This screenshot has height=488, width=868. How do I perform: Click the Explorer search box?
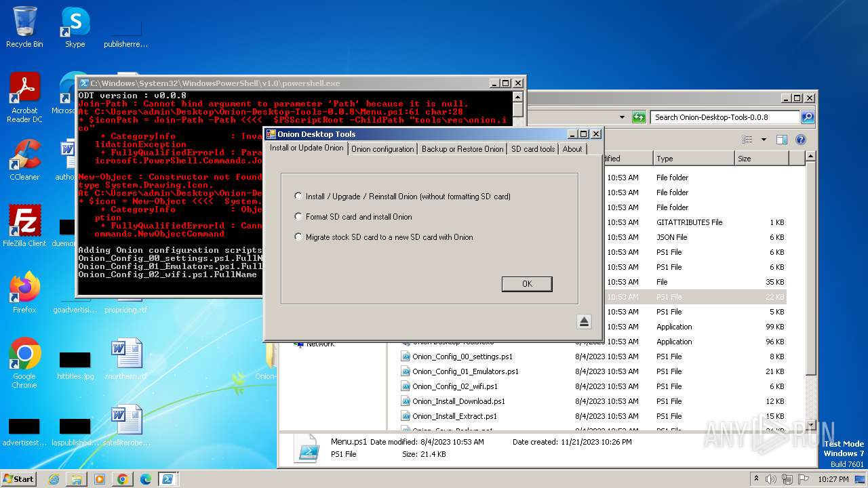tap(726, 117)
